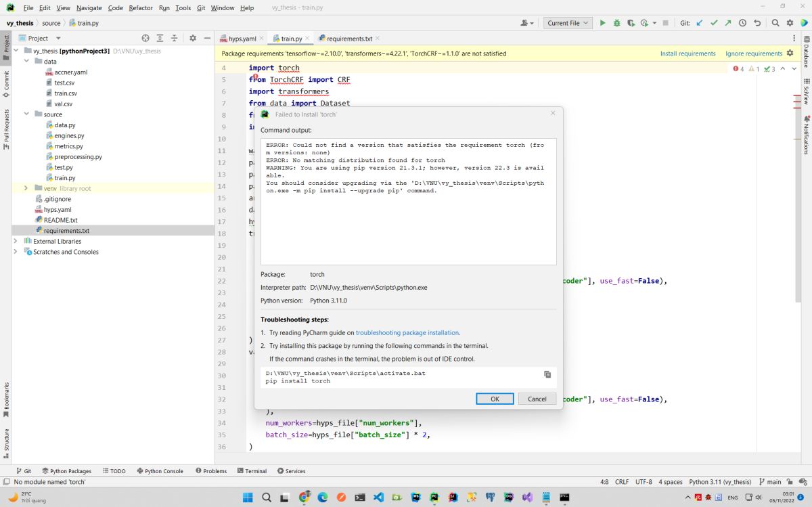Run the current file with green play icon
This screenshot has height=507, width=812.
[602, 23]
